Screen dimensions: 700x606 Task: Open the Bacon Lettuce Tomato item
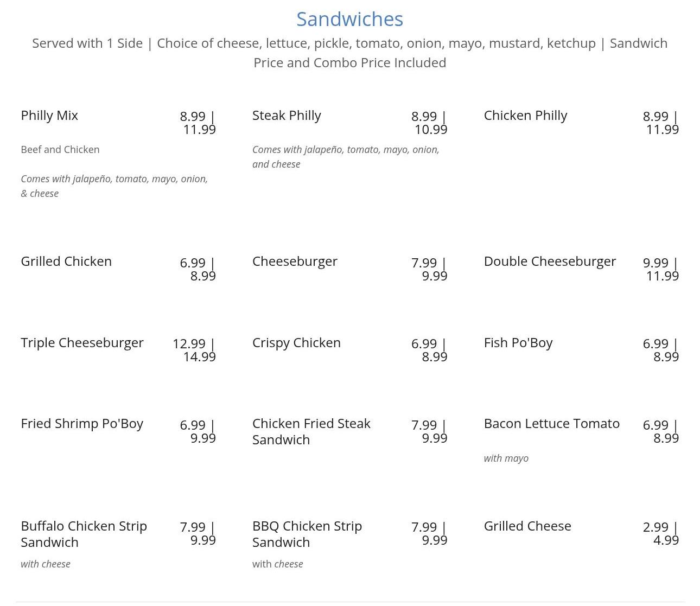[x=551, y=424]
